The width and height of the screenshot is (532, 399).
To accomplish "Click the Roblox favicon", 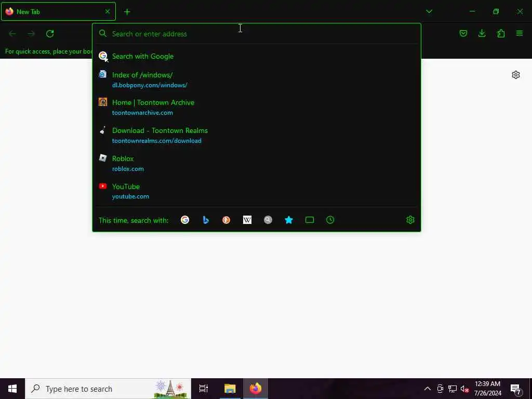I will [103, 158].
